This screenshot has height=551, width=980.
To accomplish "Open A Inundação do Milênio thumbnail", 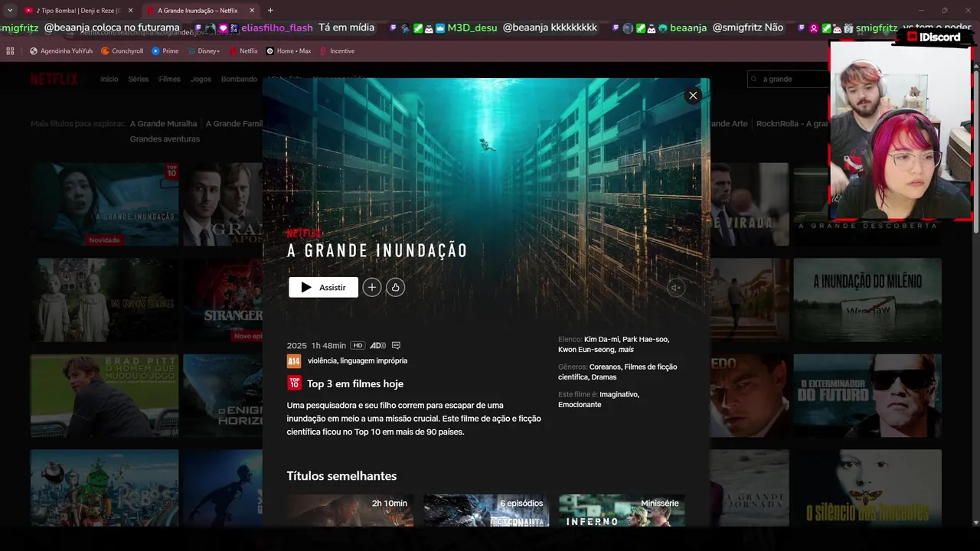I will pos(867,300).
